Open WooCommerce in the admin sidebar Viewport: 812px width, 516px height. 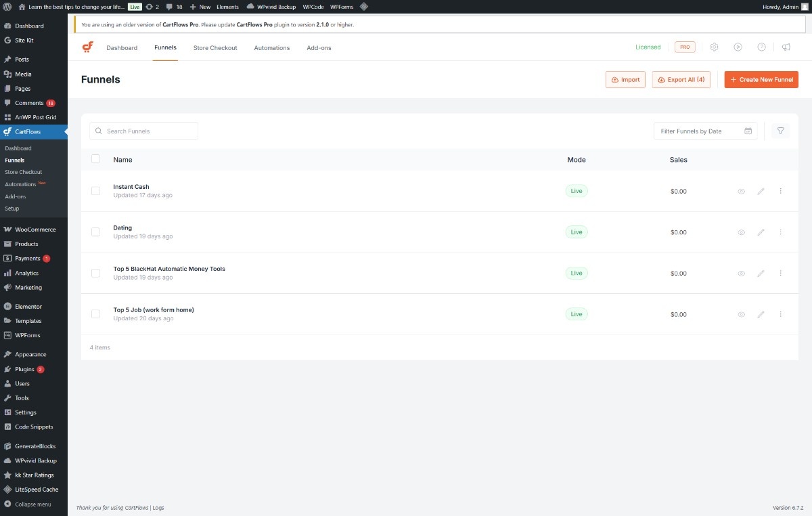[x=35, y=230]
